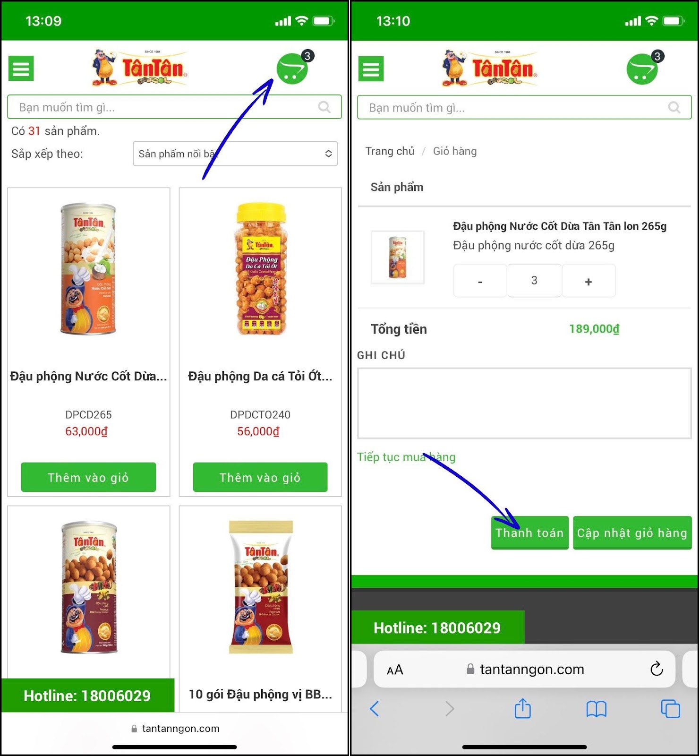
Task: Click the 'Thanh toán' button
Action: pos(529,533)
